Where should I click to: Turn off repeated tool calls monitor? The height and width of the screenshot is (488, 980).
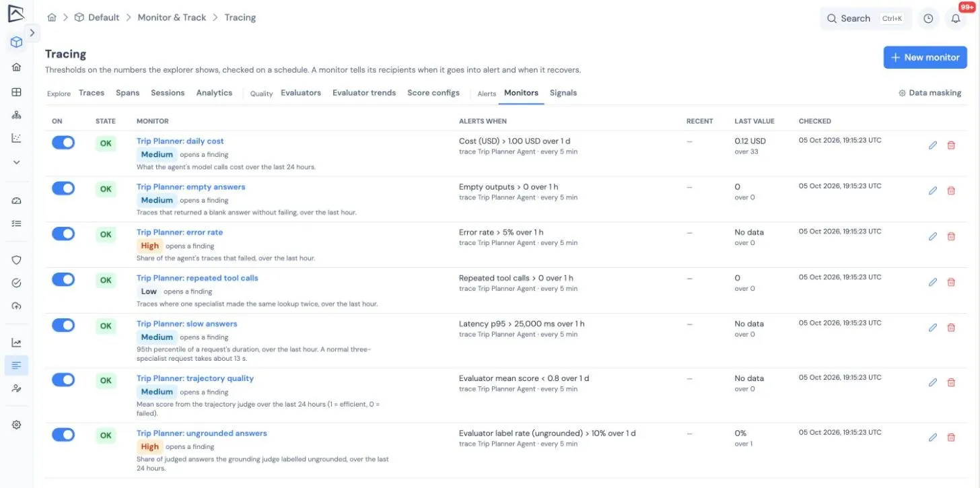[x=63, y=279]
